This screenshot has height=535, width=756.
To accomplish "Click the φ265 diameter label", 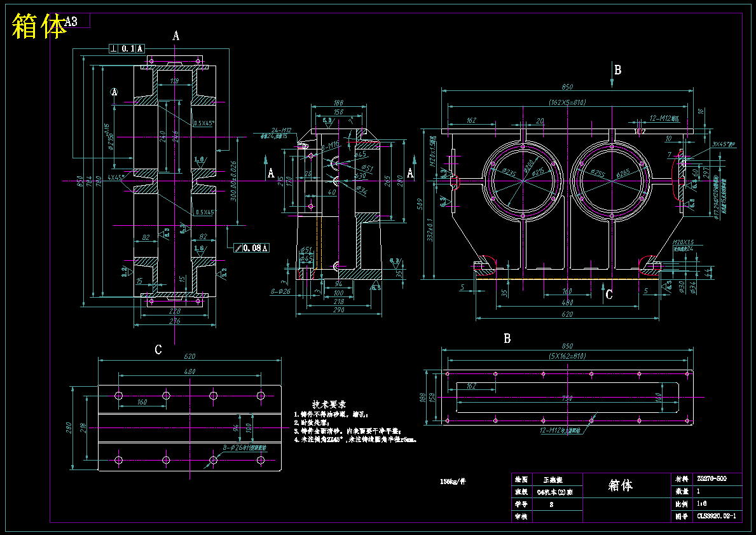I will pyautogui.click(x=622, y=172).
